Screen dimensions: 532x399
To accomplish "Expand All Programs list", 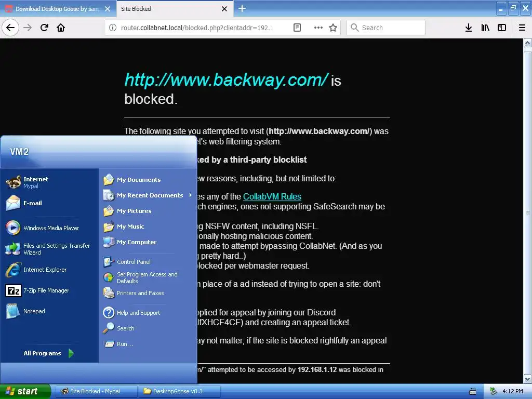I will tap(49, 353).
